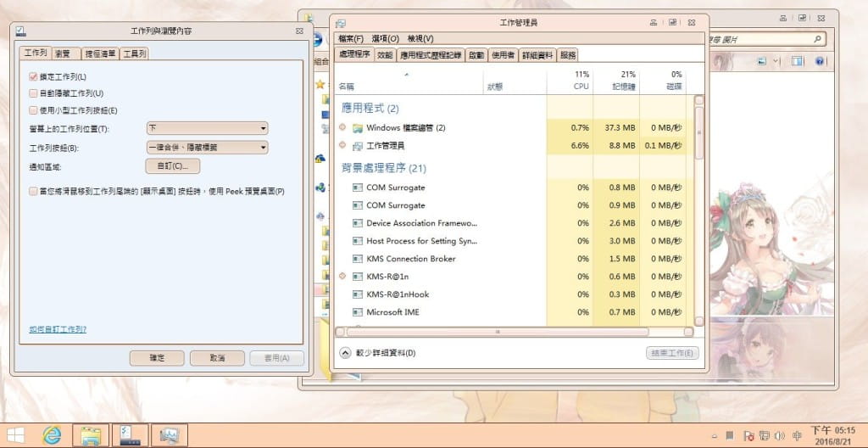Open File Explorer taskbar icon
The height and width of the screenshot is (448, 868).
(90, 435)
